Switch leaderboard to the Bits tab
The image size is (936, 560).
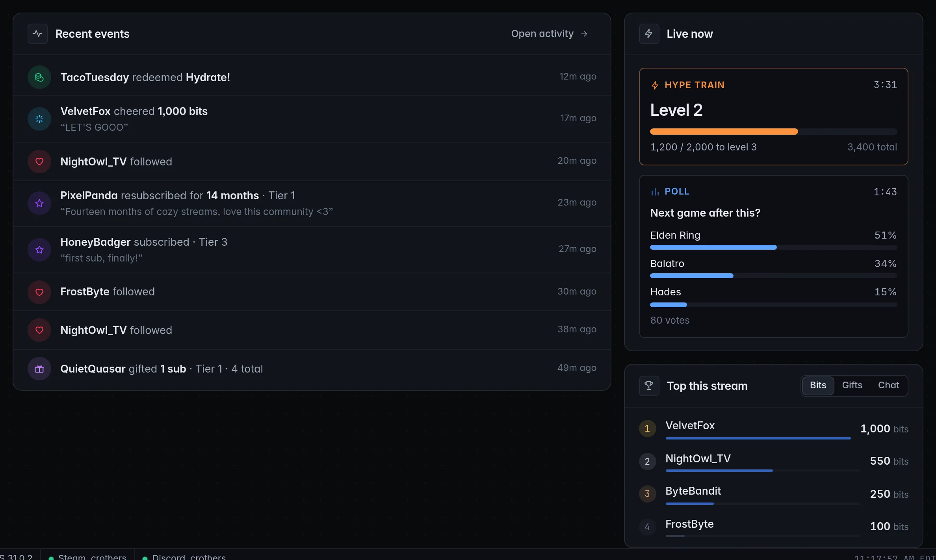click(x=818, y=385)
